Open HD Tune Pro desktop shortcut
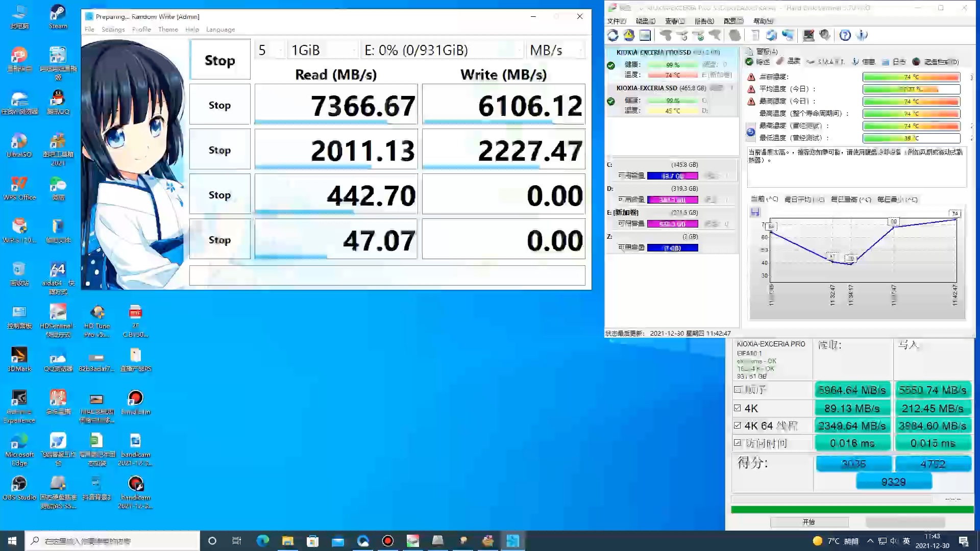Image resolution: width=980 pixels, height=551 pixels. [x=96, y=321]
